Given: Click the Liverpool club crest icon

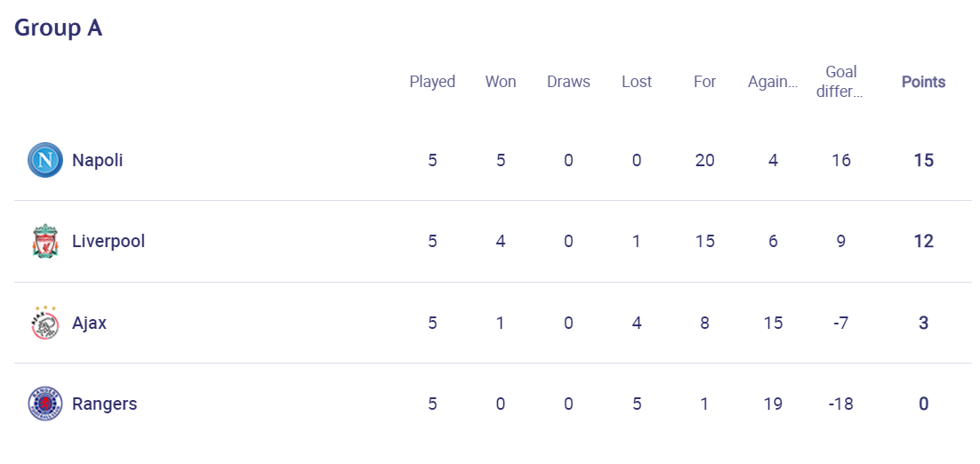Looking at the screenshot, I should tap(45, 241).
